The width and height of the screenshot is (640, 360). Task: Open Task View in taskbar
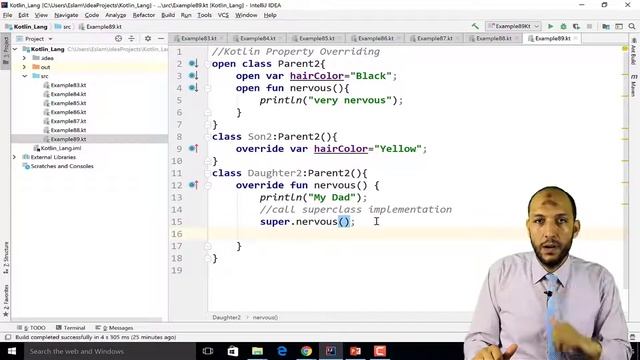208,351
